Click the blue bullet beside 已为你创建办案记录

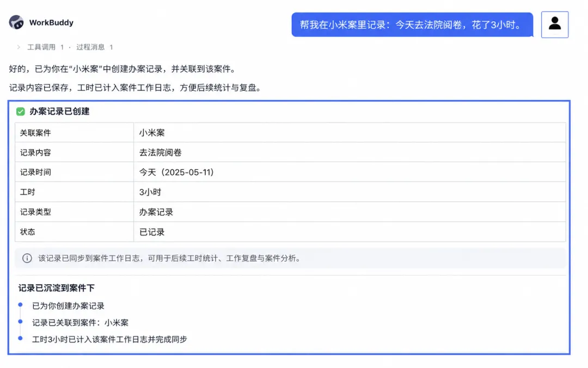pyautogui.click(x=20, y=305)
